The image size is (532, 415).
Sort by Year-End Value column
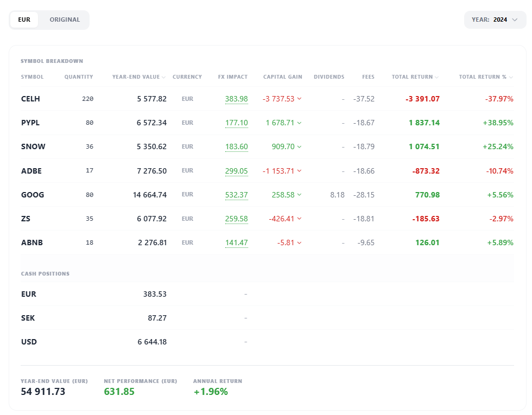coord(139,77)
